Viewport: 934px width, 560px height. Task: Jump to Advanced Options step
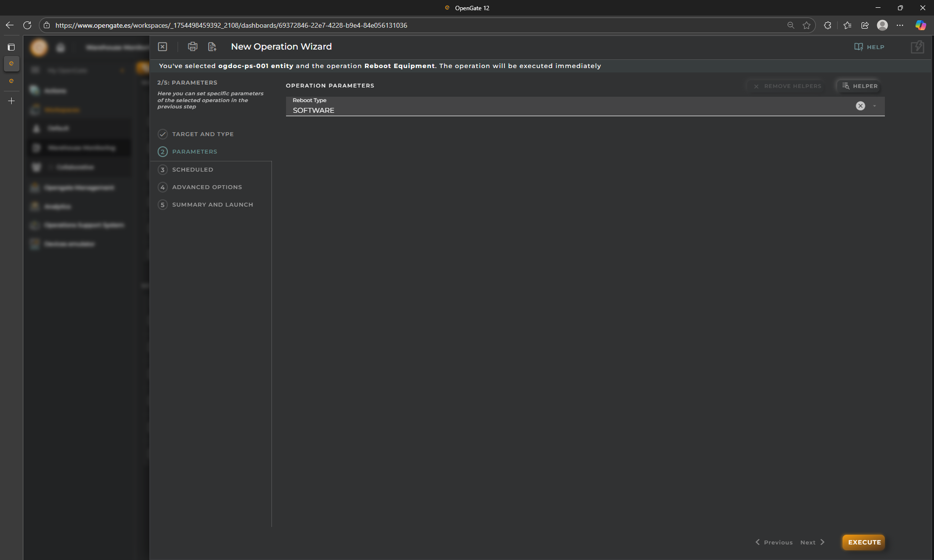point(206,187)
